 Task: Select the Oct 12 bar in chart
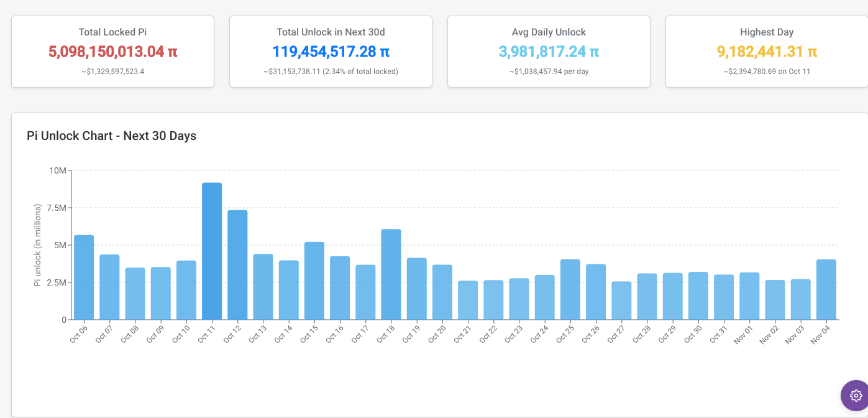(237, 265)
